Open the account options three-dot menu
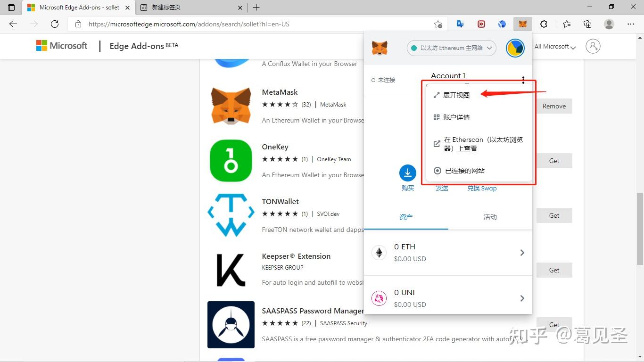Screen dimensions: 644x362 pos(523,80)
